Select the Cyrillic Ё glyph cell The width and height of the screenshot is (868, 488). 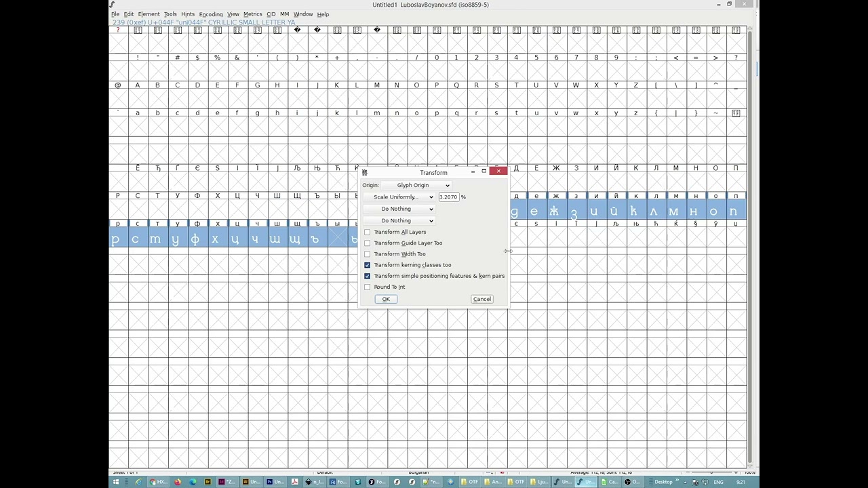(x=138, y=177)
